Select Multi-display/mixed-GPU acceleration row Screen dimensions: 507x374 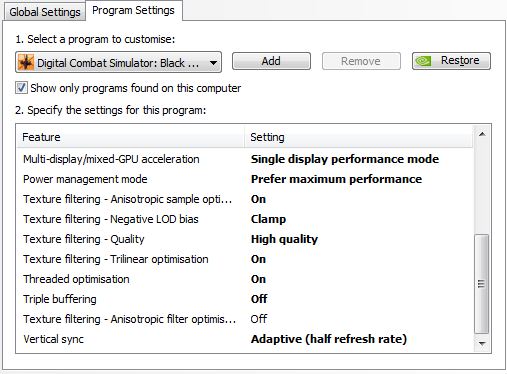point(245,159)
